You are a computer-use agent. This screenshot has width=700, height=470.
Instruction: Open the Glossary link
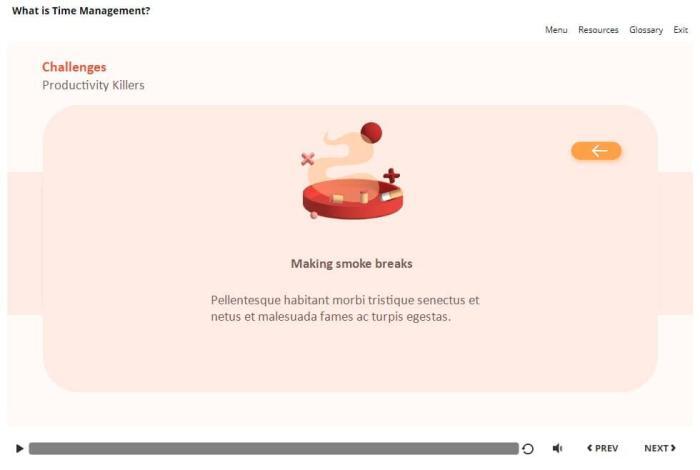click(x=646, y=30)
